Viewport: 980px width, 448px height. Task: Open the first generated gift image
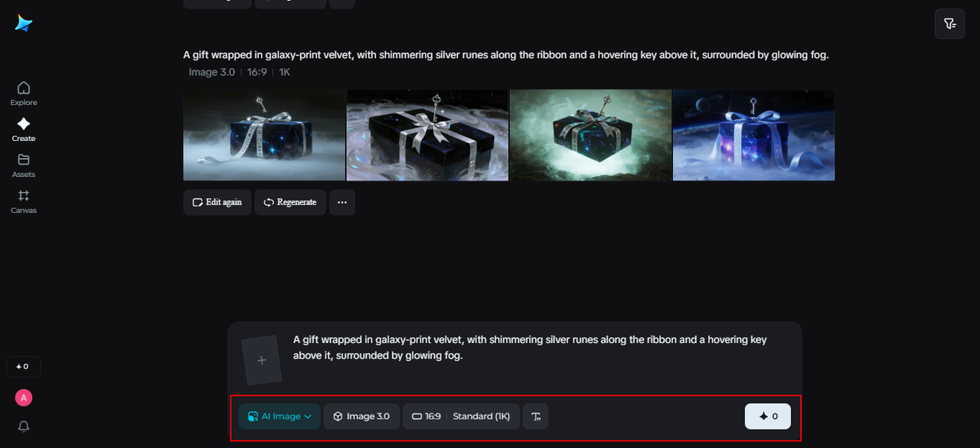pos(264,135)
